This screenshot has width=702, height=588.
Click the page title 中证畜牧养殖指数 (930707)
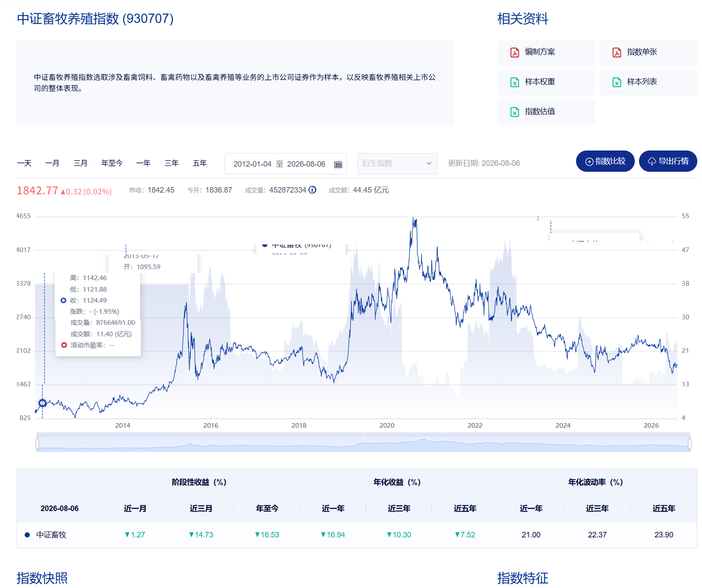click(95, 19)
